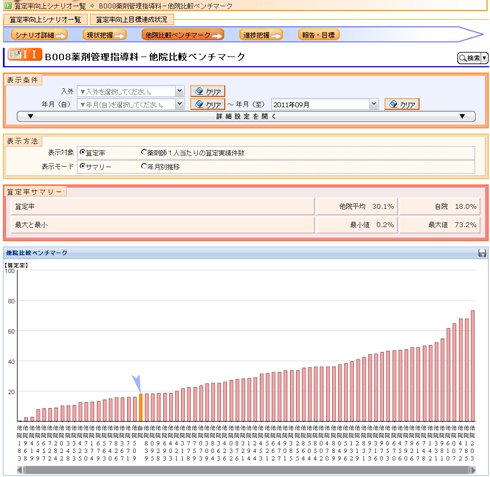
Task: Select 年月別推移 display mode radio
Action: click(x=144, y=166)
